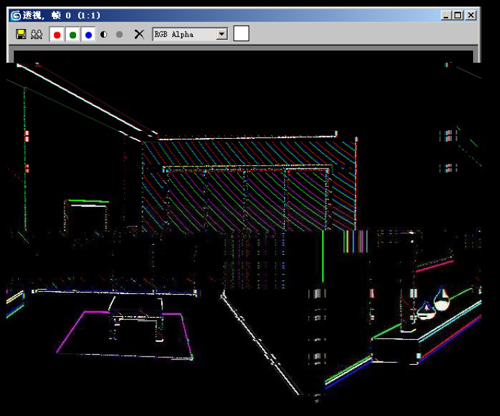Toggle the blue channel display
Viewport: 500px width, 416px height.
(x=88, y=35)
